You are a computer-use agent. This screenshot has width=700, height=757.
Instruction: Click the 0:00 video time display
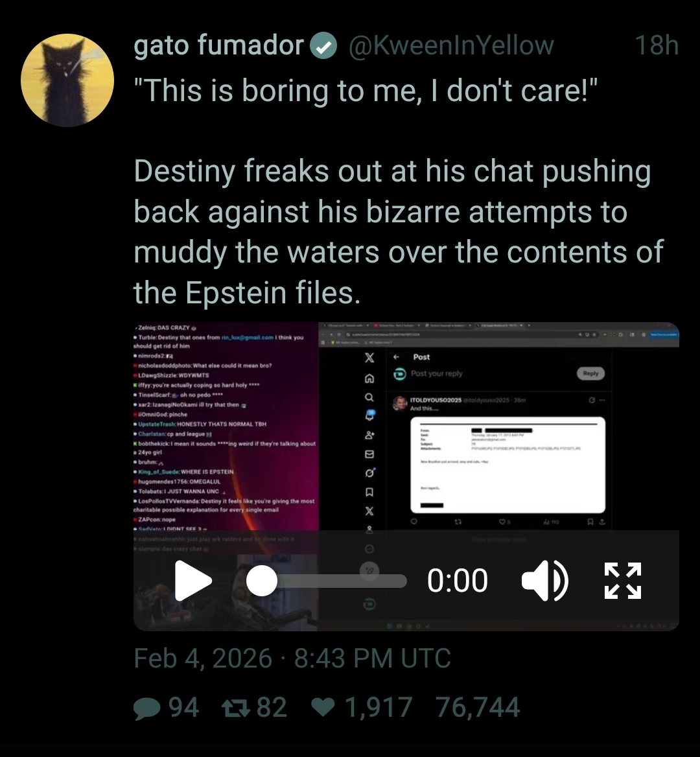pyautogui.click(x=457, y=580)
